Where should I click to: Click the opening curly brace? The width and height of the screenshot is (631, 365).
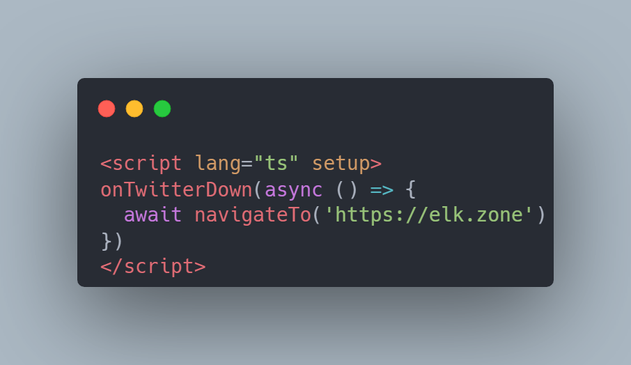coord(410,190)
